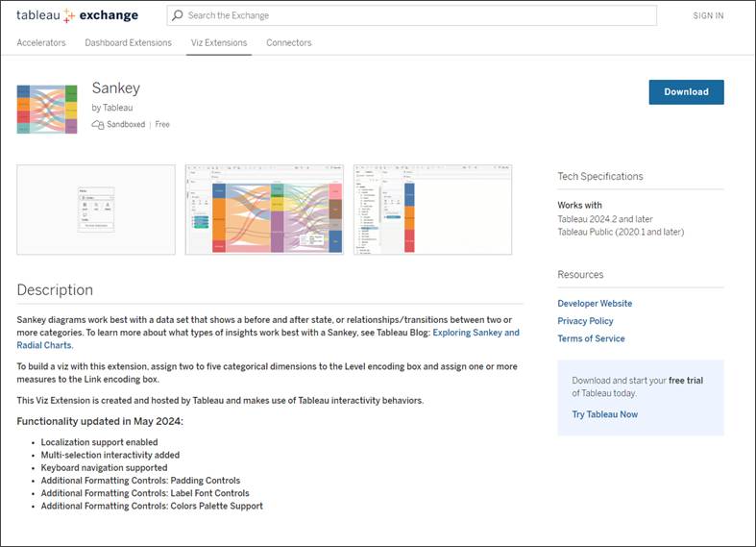Click the Sandboxed cloud-lock icon
Screen dimensions: 756x547
[98, 124]
